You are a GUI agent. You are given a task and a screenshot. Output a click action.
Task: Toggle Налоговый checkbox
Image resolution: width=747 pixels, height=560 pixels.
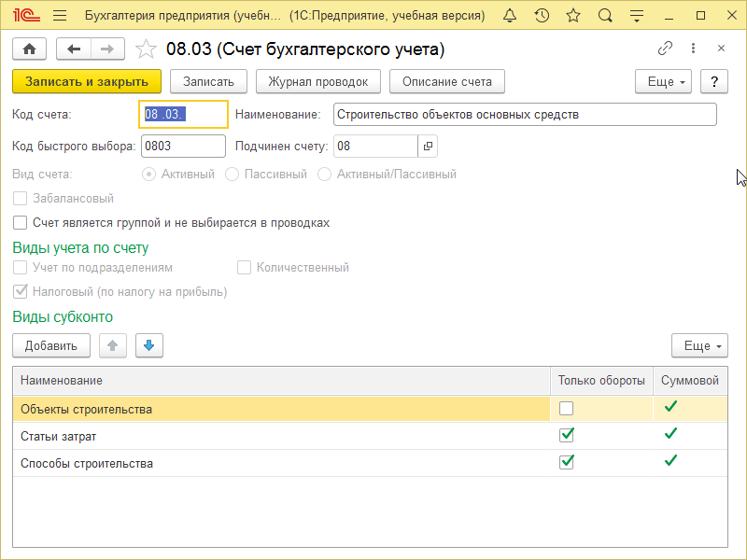point(20,291)
